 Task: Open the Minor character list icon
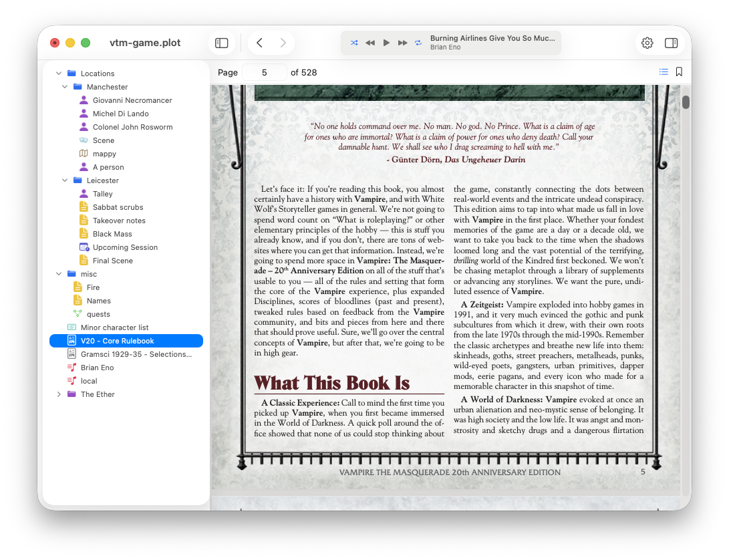tap(71, 327)
